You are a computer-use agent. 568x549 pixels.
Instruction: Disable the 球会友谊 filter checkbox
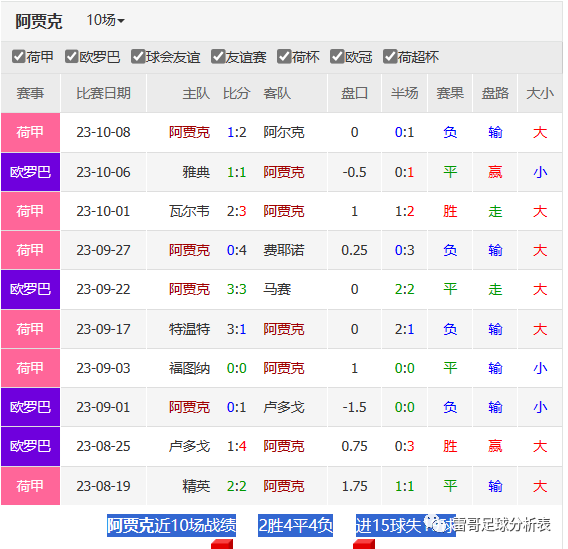tap(138, 56)
